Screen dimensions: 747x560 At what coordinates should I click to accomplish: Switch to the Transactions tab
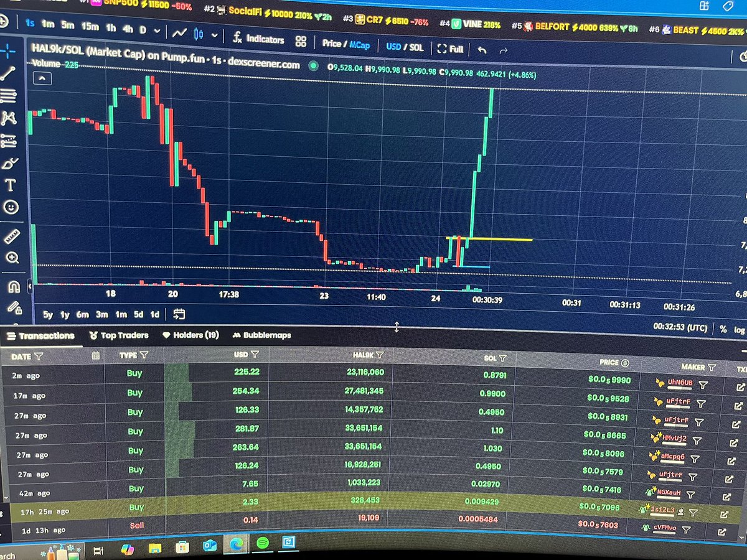click(x=40, y=336)
